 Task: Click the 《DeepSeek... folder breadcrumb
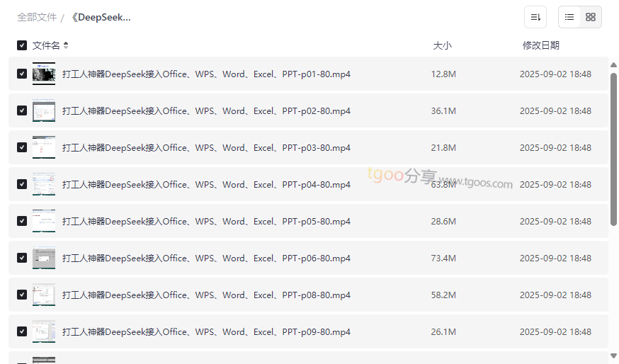pyautogui.click(x=101, y=18)
